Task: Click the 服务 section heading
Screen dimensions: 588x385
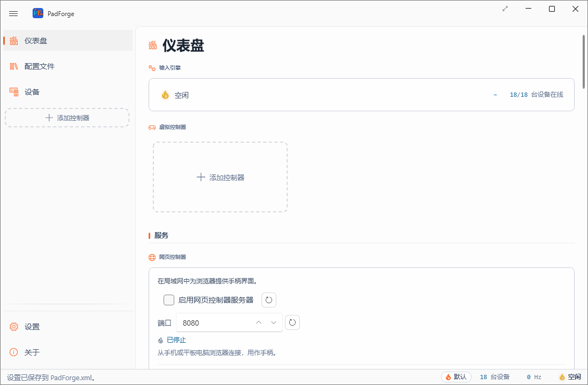Action: [161, 235]
